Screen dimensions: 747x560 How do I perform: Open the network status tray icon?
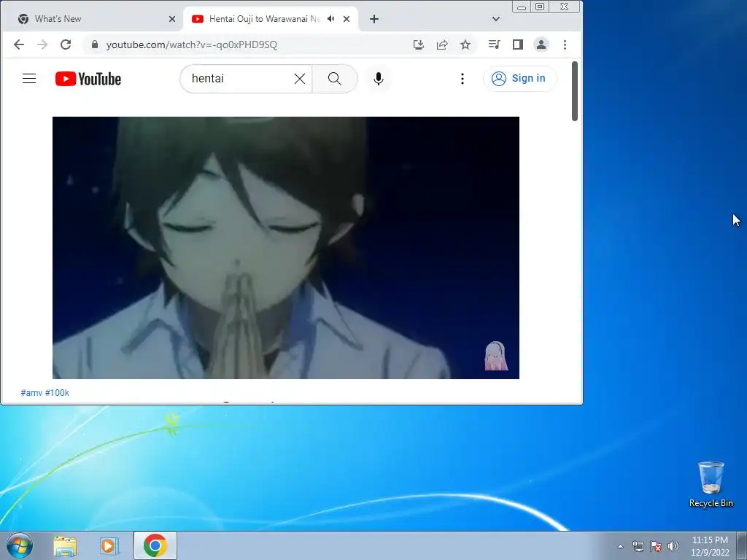tap(638, 546)
